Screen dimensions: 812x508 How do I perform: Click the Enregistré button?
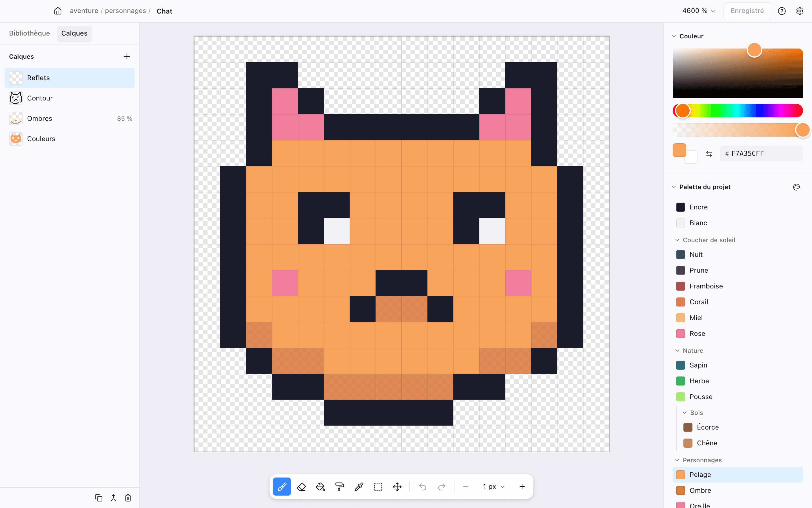coord(747,11)
